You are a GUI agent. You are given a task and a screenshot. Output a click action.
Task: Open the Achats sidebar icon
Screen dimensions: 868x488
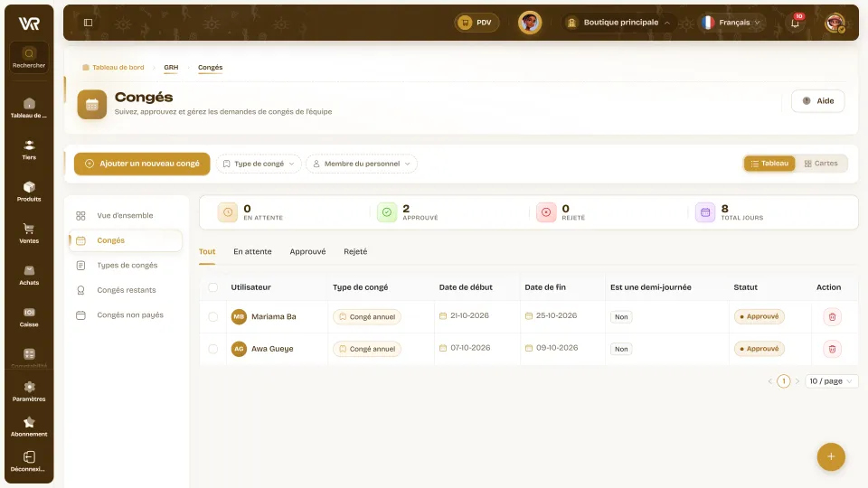pyautogui.click(x=29, y=270)
